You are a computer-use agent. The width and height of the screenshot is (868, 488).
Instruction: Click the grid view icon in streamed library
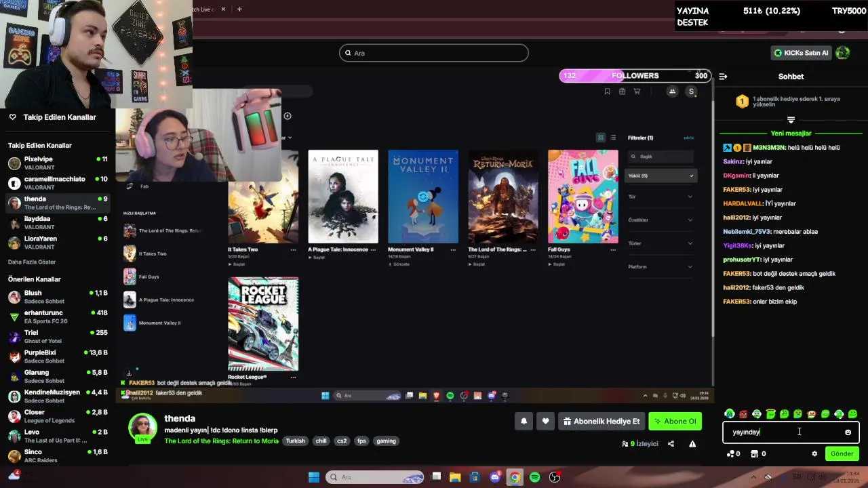click(x=600, y=138)
